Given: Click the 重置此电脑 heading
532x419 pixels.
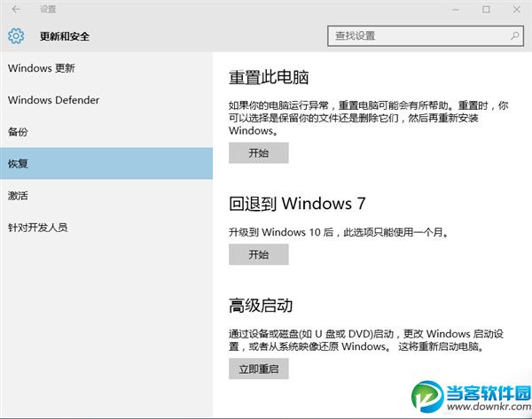Looking at the screenshot, I should click(x=269, y=77).
